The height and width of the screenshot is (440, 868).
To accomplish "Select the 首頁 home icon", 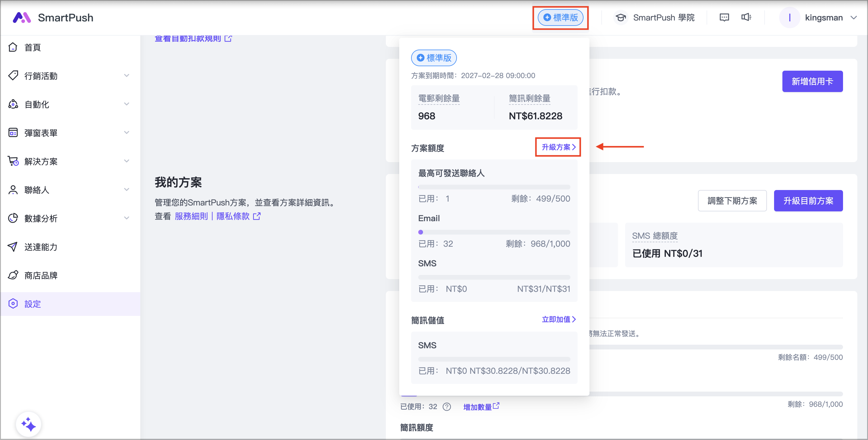I will (13, 47).
